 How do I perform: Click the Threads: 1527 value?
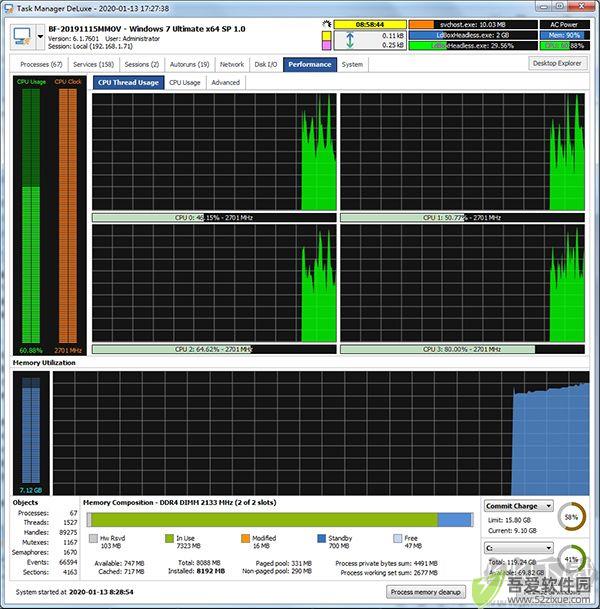point(70,522)
